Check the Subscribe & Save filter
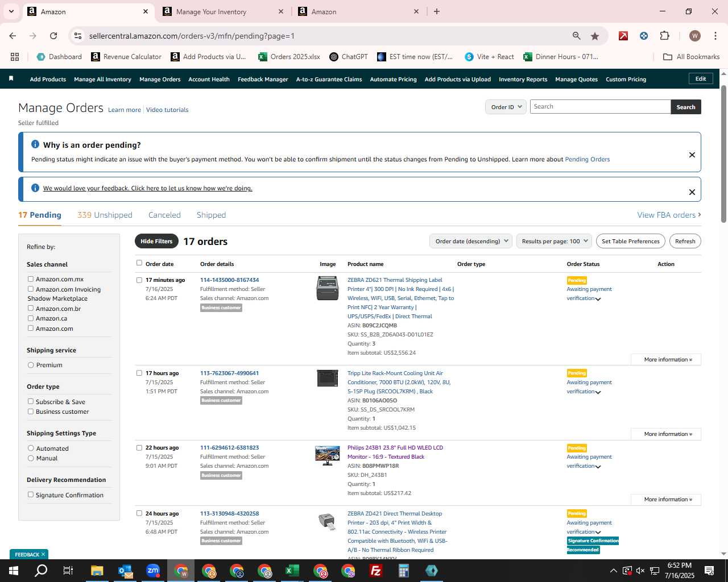This screenshot has width=728, height=582. (x=31, y=401)
